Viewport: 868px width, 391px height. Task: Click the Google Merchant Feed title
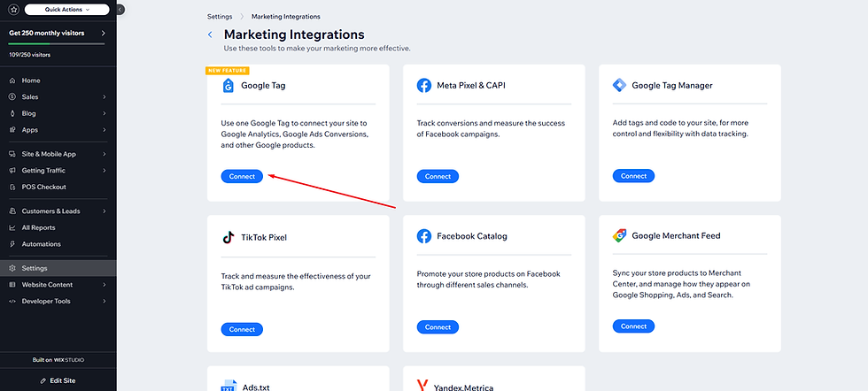(x=676, y=235)
